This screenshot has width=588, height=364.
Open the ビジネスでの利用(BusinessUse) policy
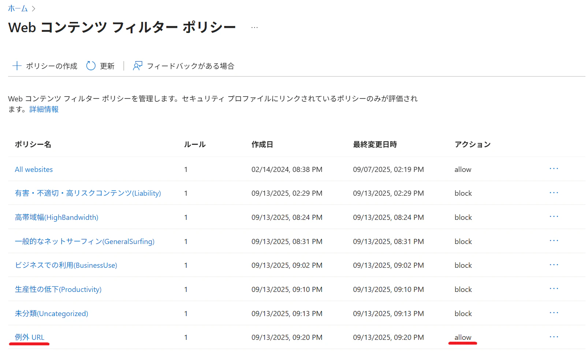tap(66, 265)
